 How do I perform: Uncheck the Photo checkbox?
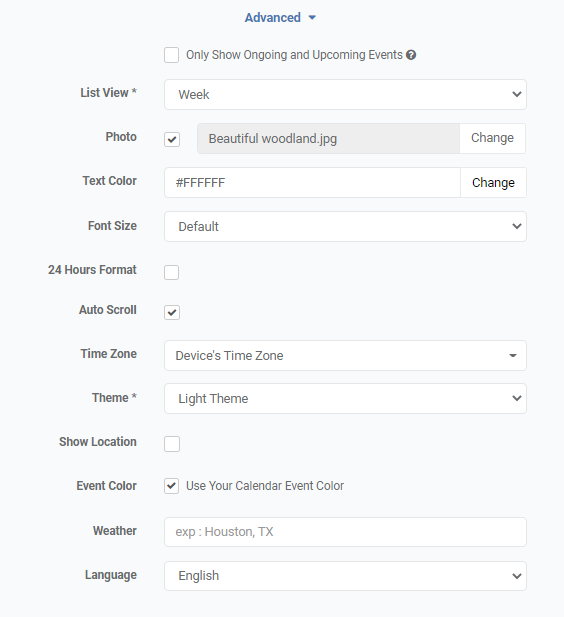click(x=172, y=139)
